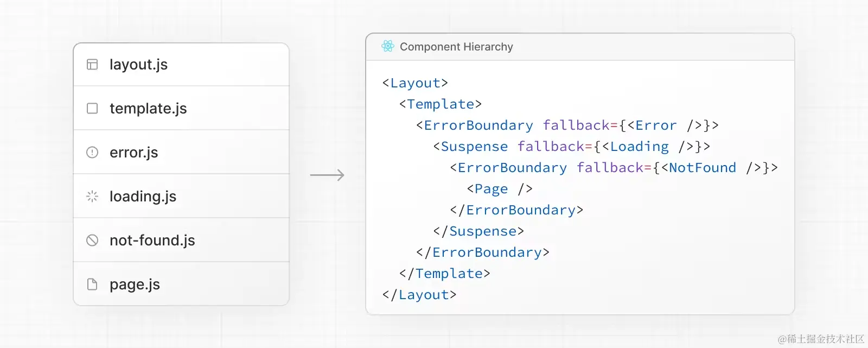Click the React logo in Component Hierarchy header
868x348 pixels.
(x=388, y=47)
